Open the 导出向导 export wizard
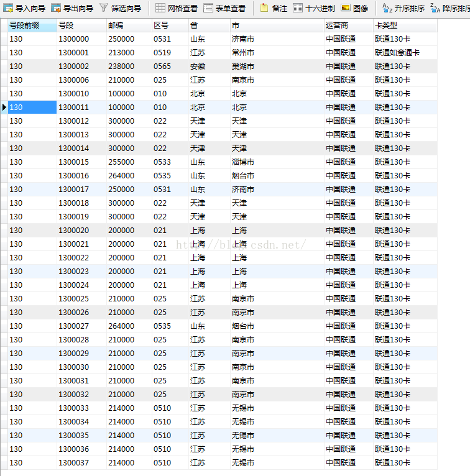This screenshot has height=476, width=470. click(72, 8)
